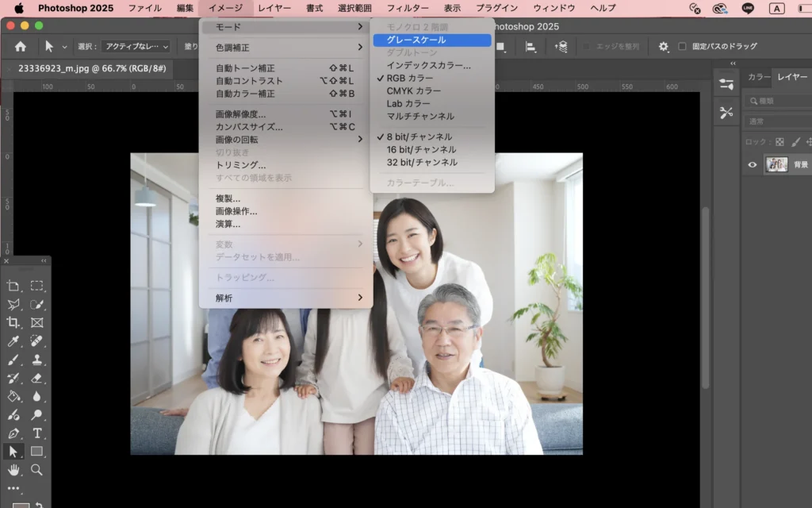
Task: Open path options gear icon
Action: pyautogui.click(x=664, y=47)
